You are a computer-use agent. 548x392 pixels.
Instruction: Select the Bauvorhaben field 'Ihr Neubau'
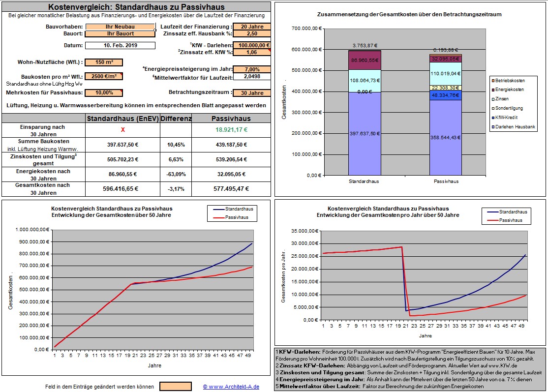[120, 27]
